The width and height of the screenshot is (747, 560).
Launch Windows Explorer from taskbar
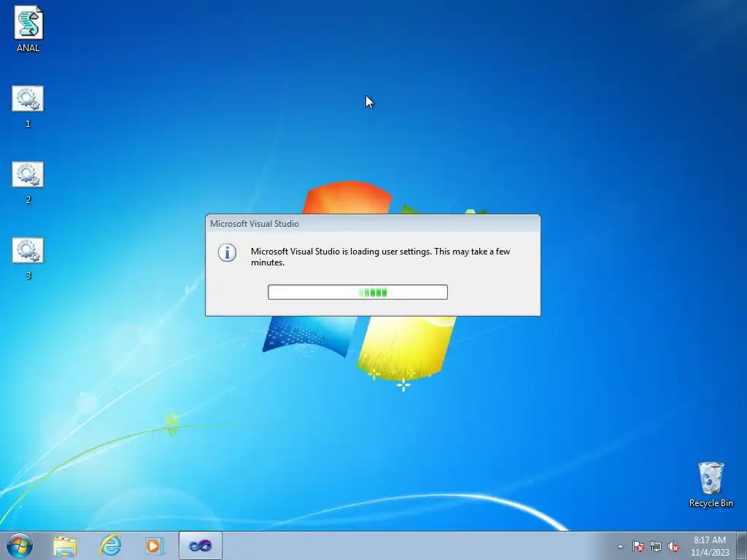point(65,545)
